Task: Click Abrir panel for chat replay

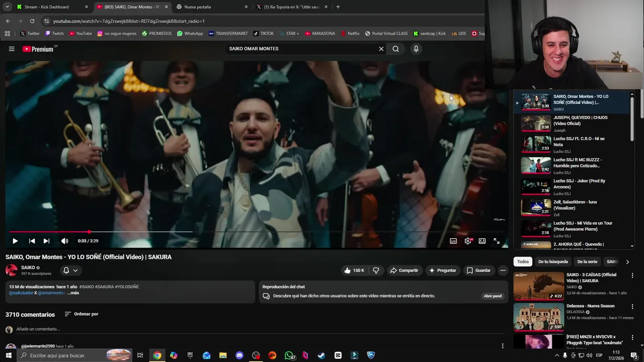Action: [493, 296]
